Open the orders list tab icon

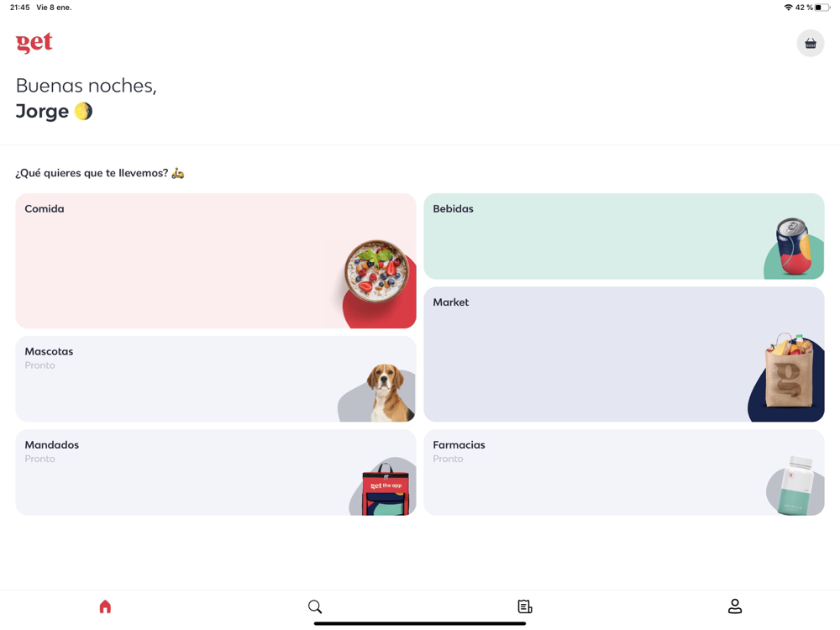525,606
